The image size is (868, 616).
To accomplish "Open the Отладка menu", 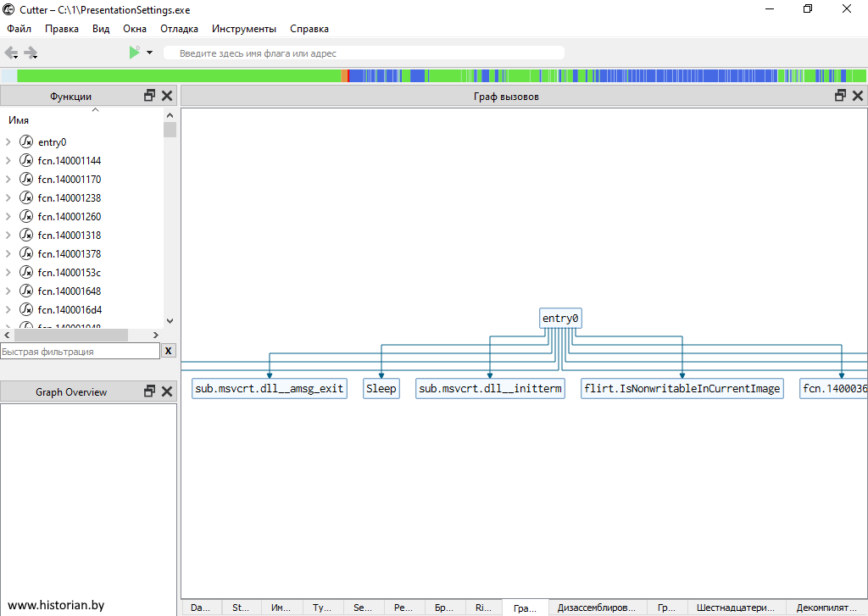I will click(179, 29).
